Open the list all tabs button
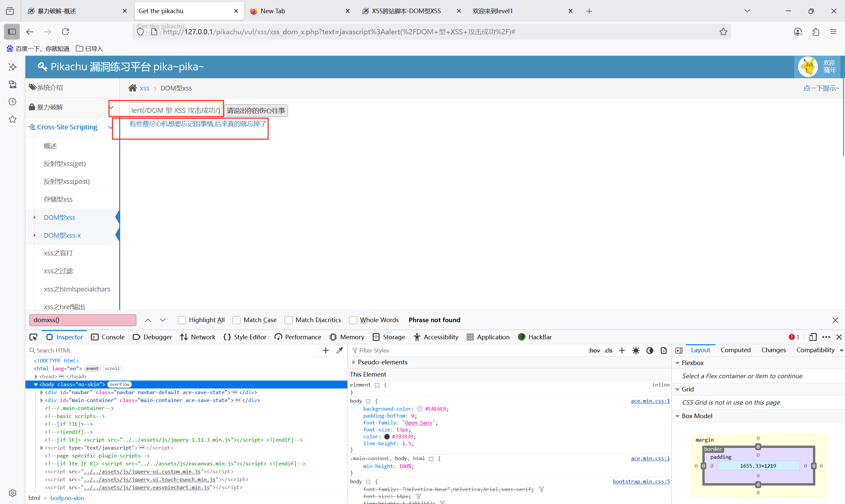The width and height of the screenshot is (845, 504). coord(747,11)
